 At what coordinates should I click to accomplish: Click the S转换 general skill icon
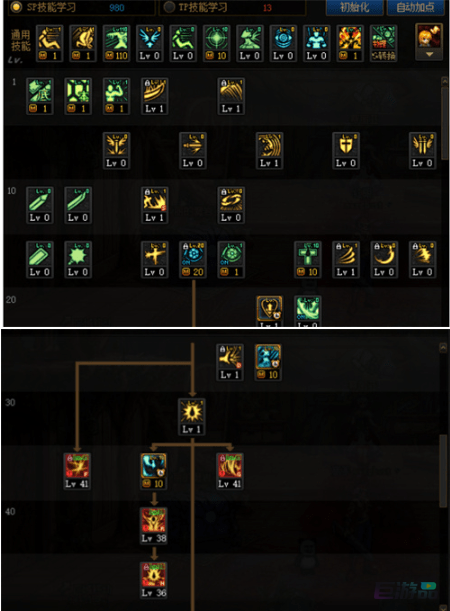(383, 43)
